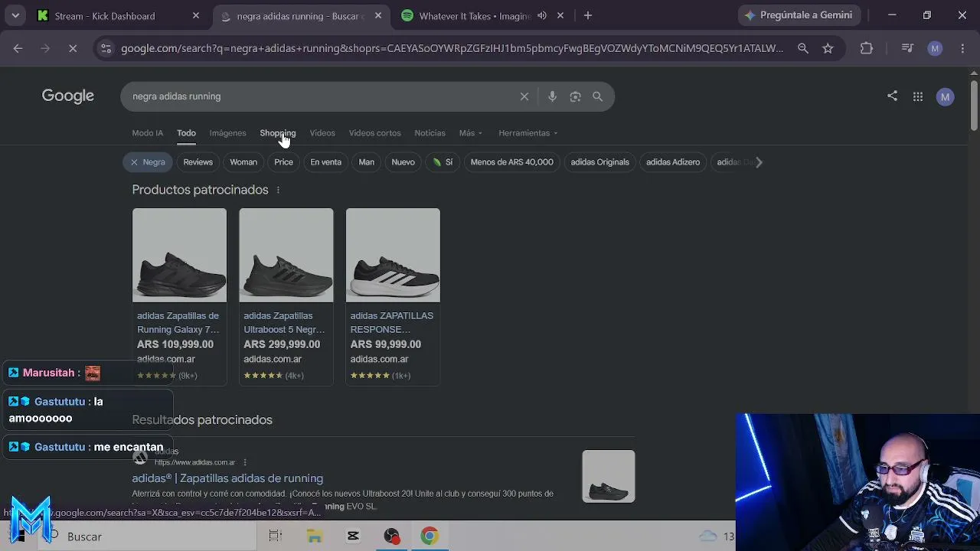The height and width of the screenshot is (551, 980).
Task: Open Google Lens image search
Action: [x=575, y=96]
